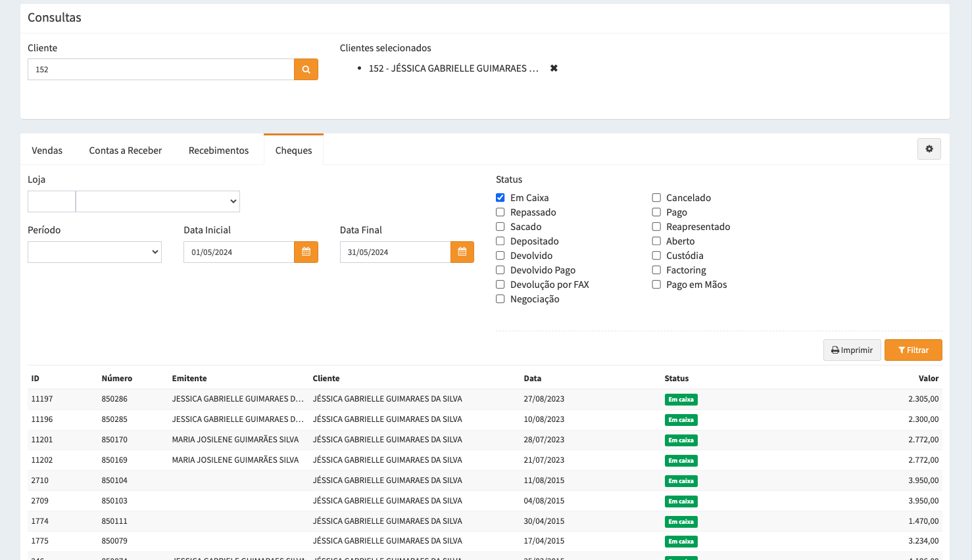Click the orange Filtrar button
Screen dimensions: 972x560
(x=913, y=350)
